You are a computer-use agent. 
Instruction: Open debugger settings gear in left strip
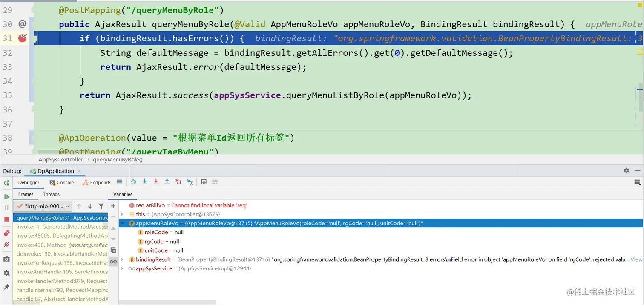tap(6, 273)
